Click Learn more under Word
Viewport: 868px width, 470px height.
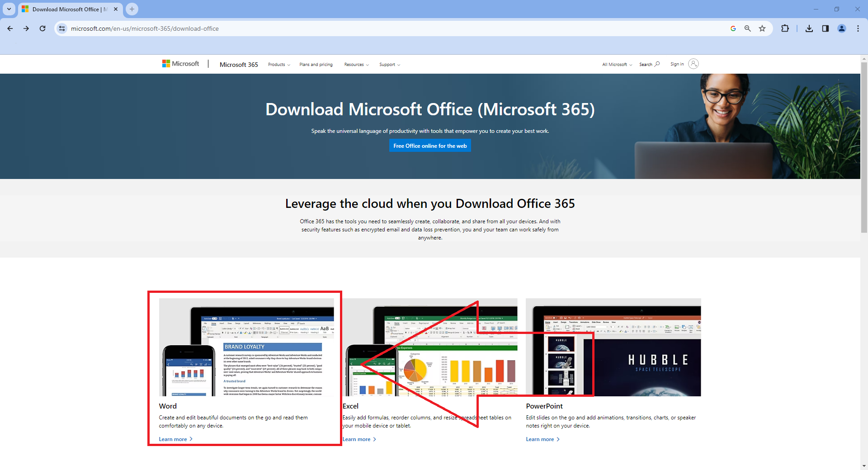pos(176,439)
